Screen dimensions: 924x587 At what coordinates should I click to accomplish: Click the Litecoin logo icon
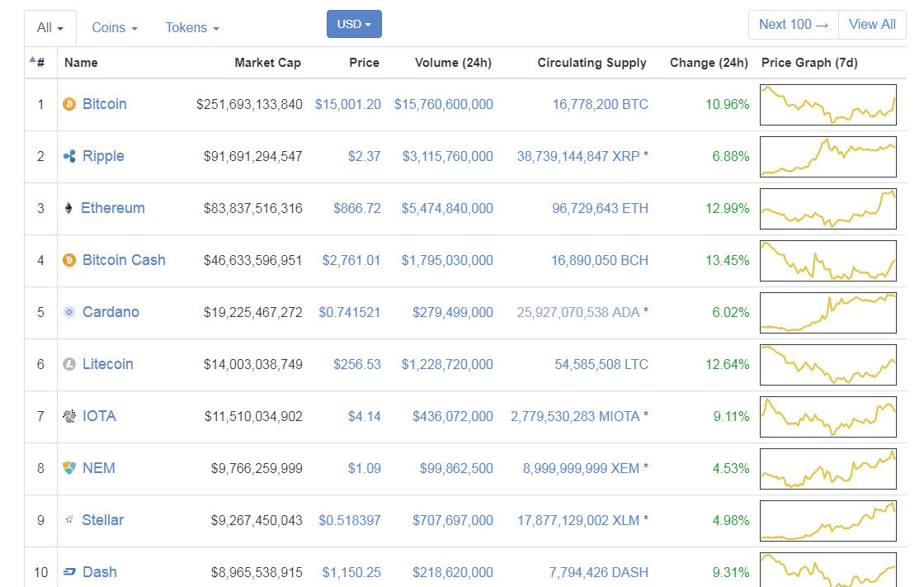click(x=69, y=364)
